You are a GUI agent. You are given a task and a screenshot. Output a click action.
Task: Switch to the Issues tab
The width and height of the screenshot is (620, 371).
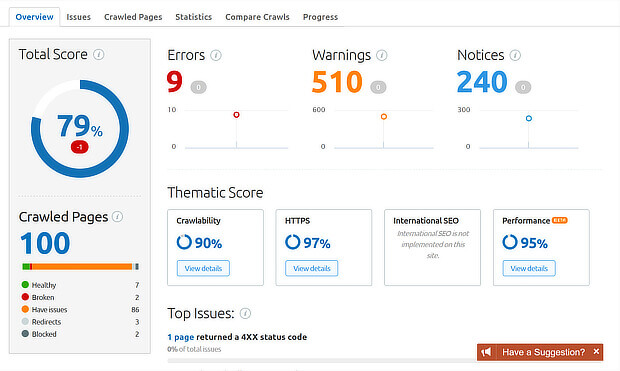click(x=78, y=17)
